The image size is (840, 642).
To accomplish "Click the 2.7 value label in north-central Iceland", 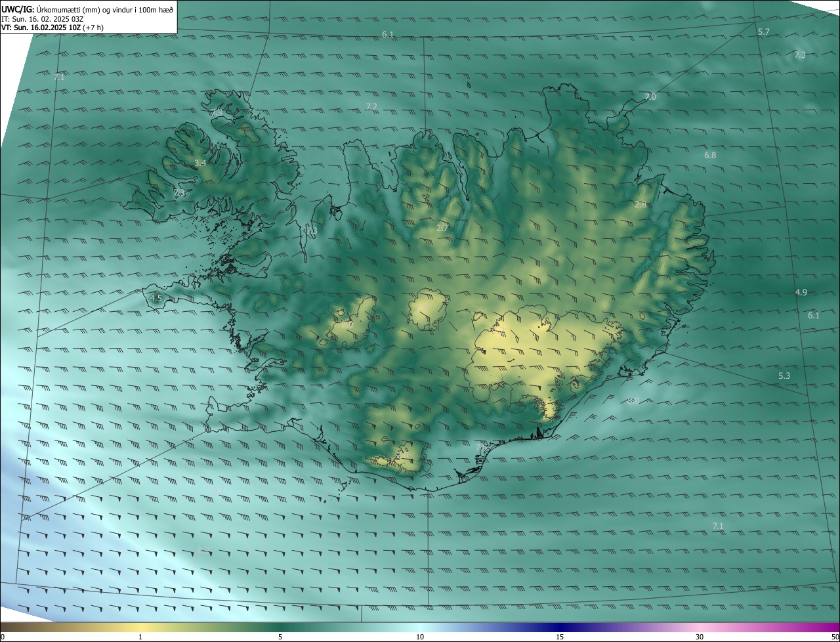I will pos(442,228).
